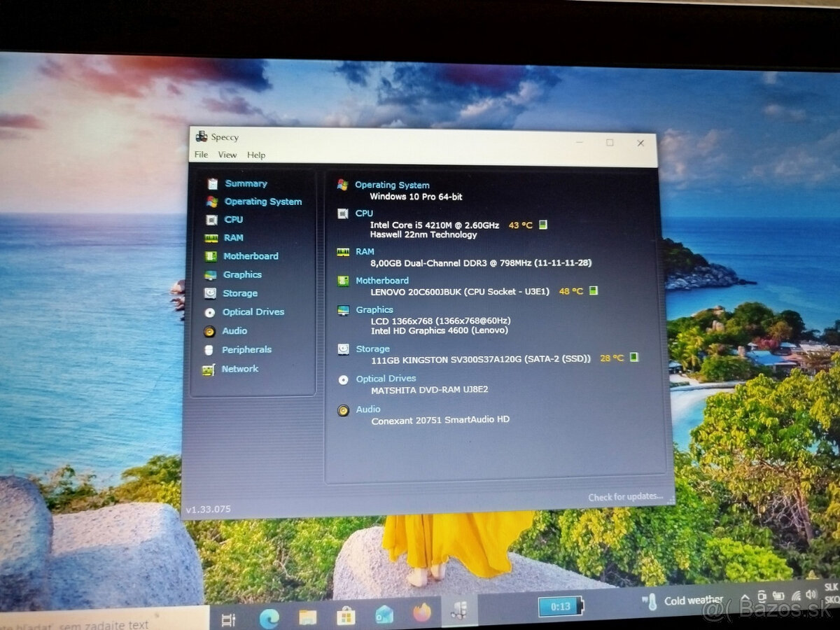Click the Windows icon beside Operating System header
The width and height of the screenshot is (840, 630).
342,186
